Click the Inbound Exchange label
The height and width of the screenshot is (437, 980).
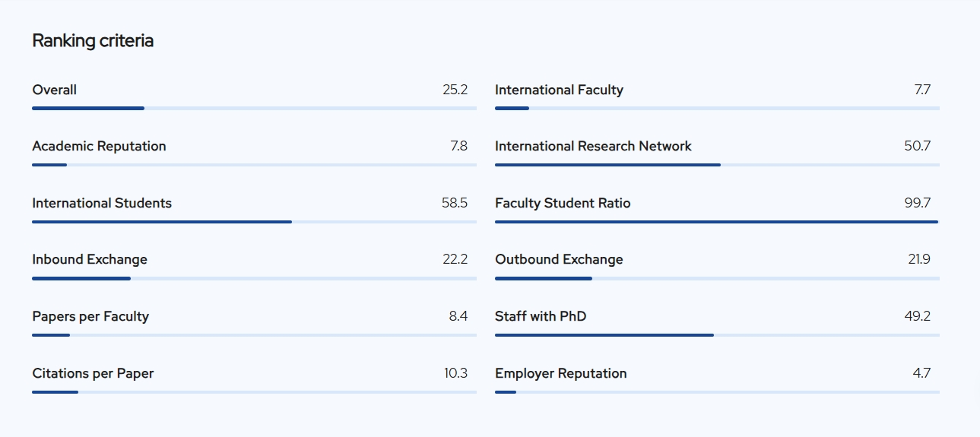point(90,259)
